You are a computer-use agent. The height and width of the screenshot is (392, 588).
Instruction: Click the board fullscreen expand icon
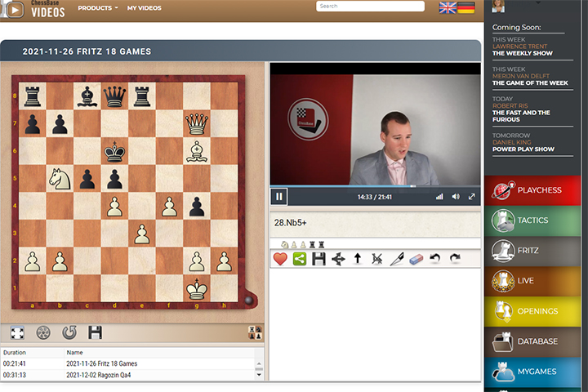[x=17, y=332]
